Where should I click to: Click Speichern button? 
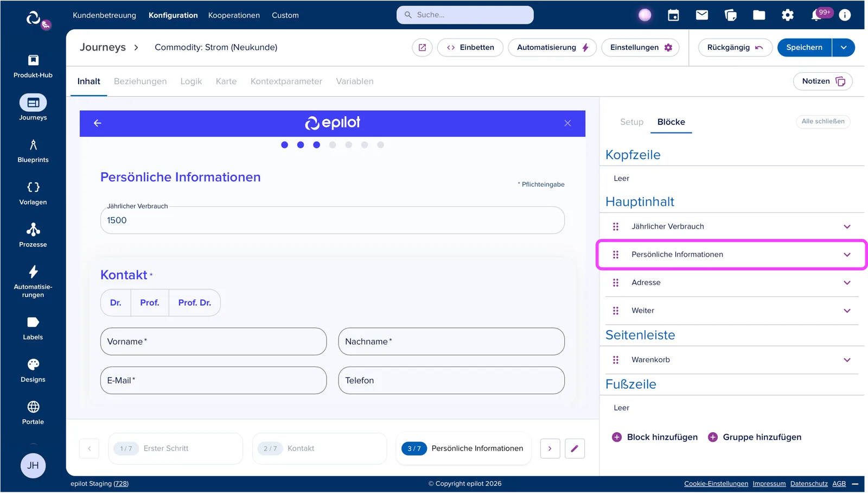(x=805, y=48)
